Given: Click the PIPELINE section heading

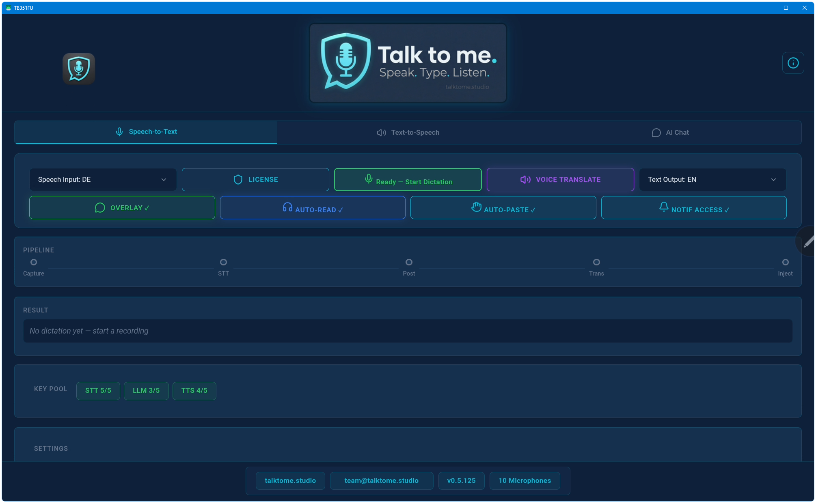Looking at the screenshot, I should (x=39, y=250).
